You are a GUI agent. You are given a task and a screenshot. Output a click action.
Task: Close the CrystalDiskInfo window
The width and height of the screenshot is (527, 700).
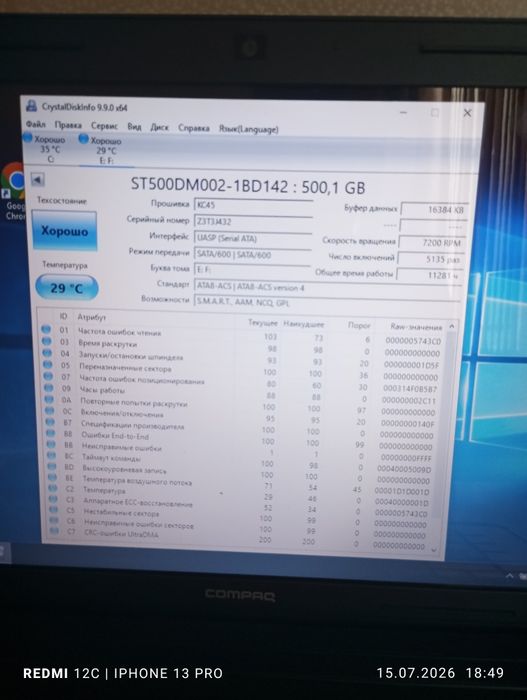467,113
